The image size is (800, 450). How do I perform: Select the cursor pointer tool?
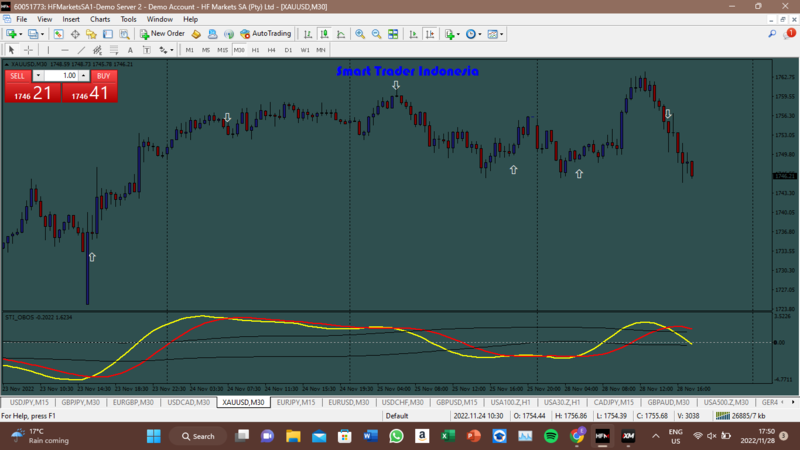11,50
